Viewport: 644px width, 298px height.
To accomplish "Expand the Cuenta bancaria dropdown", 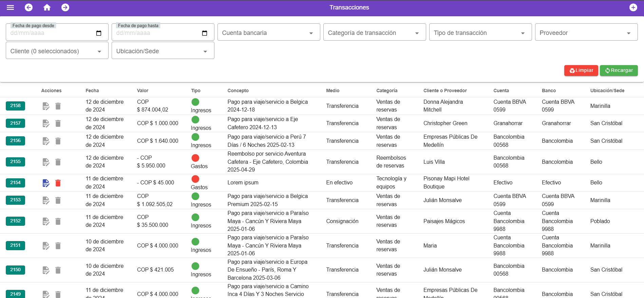I will (x=268, y=33).
